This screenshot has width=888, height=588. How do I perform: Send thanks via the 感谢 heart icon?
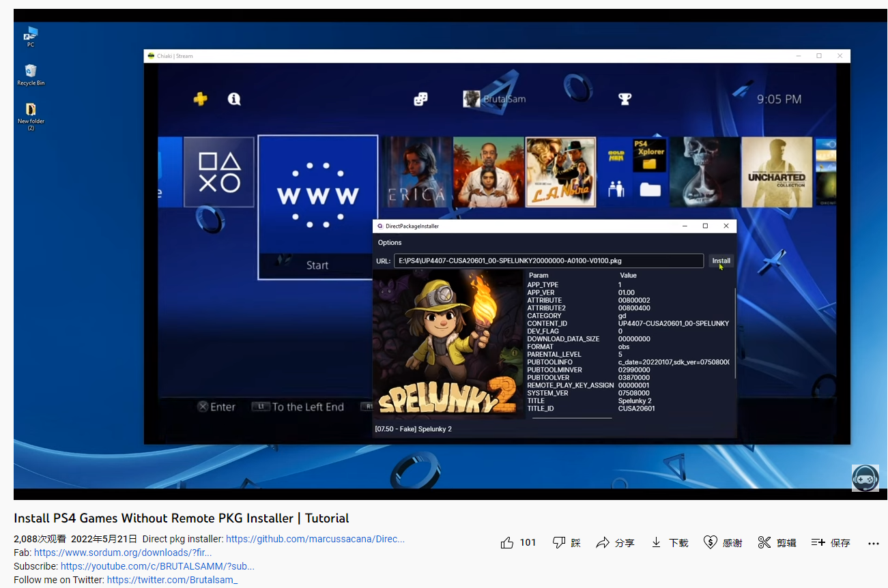point(723,543)
